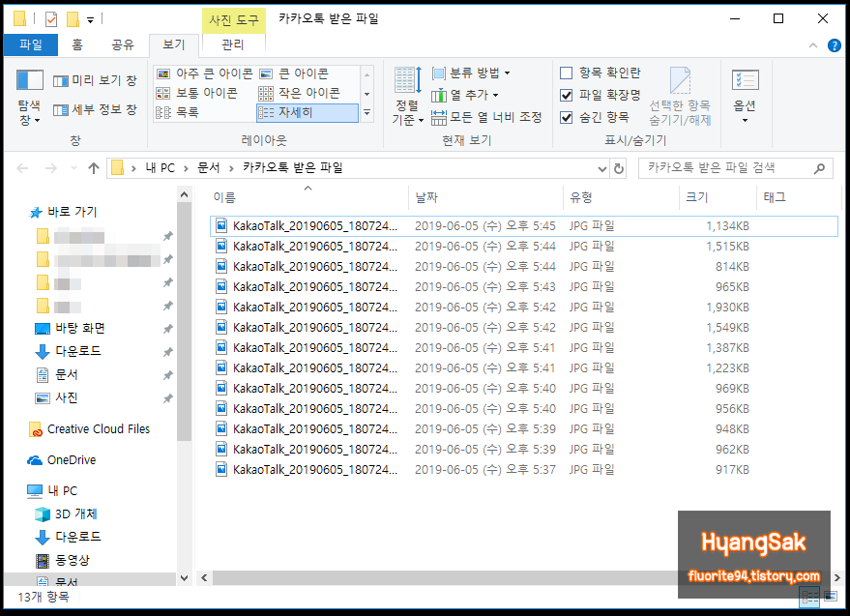Click 문서 breadcrumb in address bar

(209, 168)
